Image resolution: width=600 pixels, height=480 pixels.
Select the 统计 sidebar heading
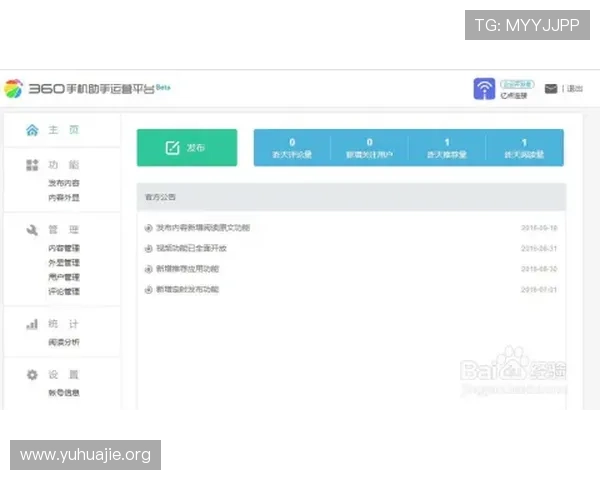64,324
